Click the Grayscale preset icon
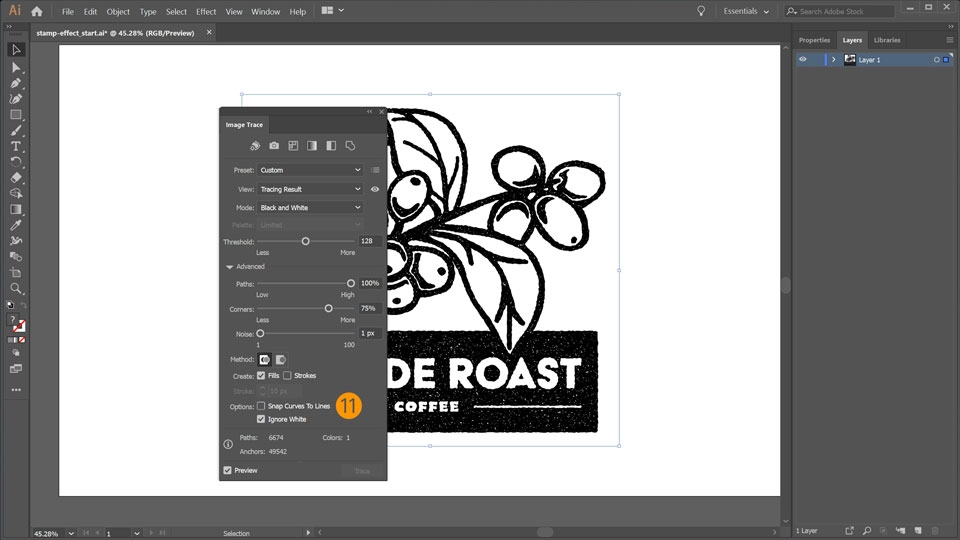Viewport: 960px width, 540px height. [x=312, y=146]
